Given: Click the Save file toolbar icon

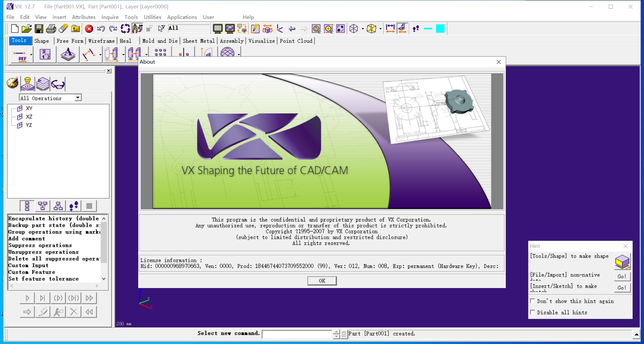Looking at the screenshot, I should point(39,29).
